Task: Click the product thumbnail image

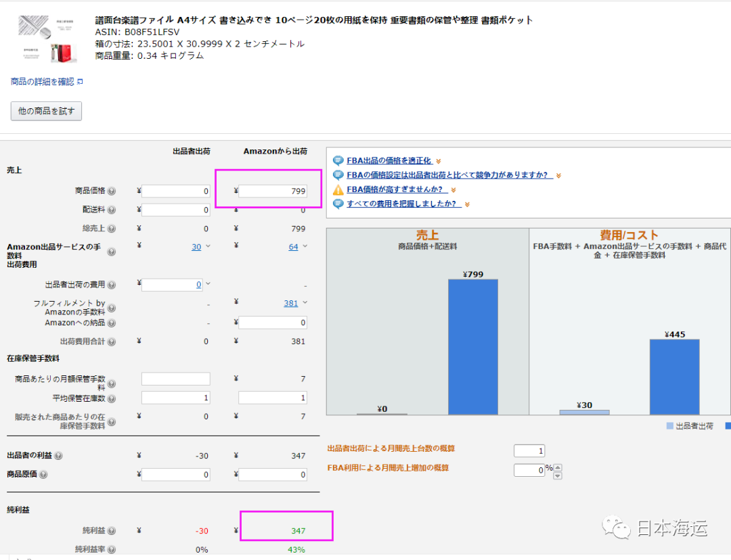Action: pos(48,39)
